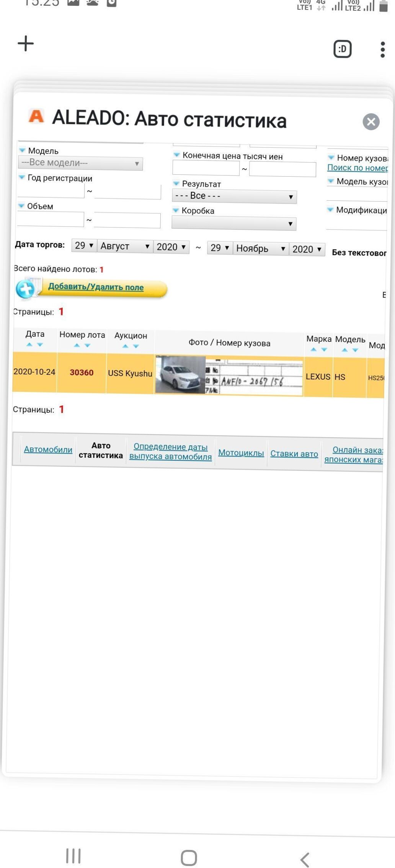This screenshot has width=395, height=868.
Task: Open end month Ноябрь dropdown
Action: pos(261,249)
